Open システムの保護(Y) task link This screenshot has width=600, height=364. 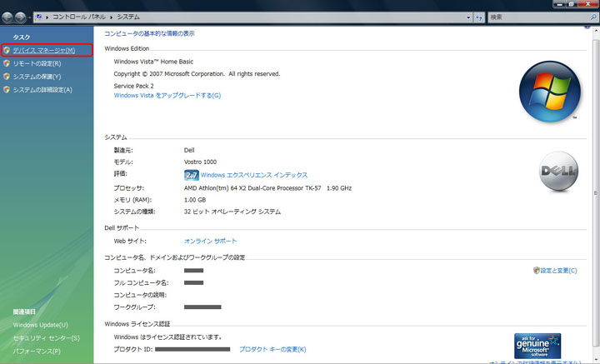pos(37,77)
